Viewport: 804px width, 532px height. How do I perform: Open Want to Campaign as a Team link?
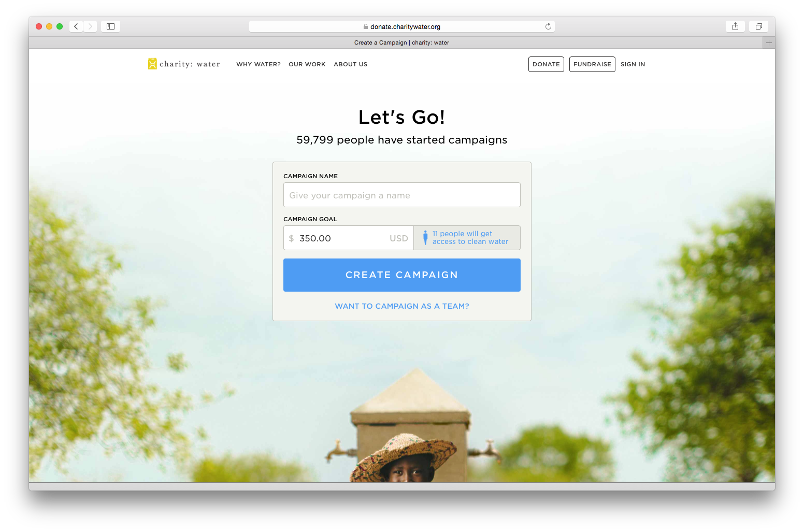pyautogui.click(x=402, y=306)
